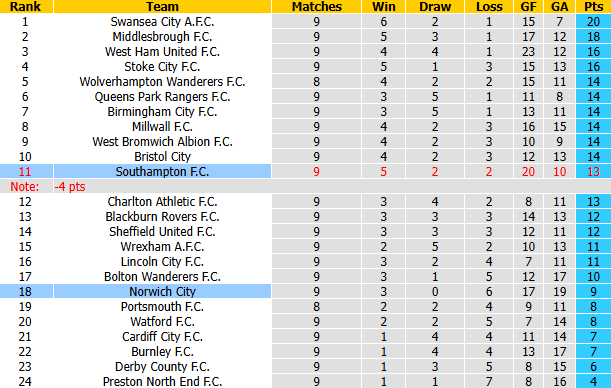Select the GF column header
Viewport: 611px width, 388px height.
point(528,6)
